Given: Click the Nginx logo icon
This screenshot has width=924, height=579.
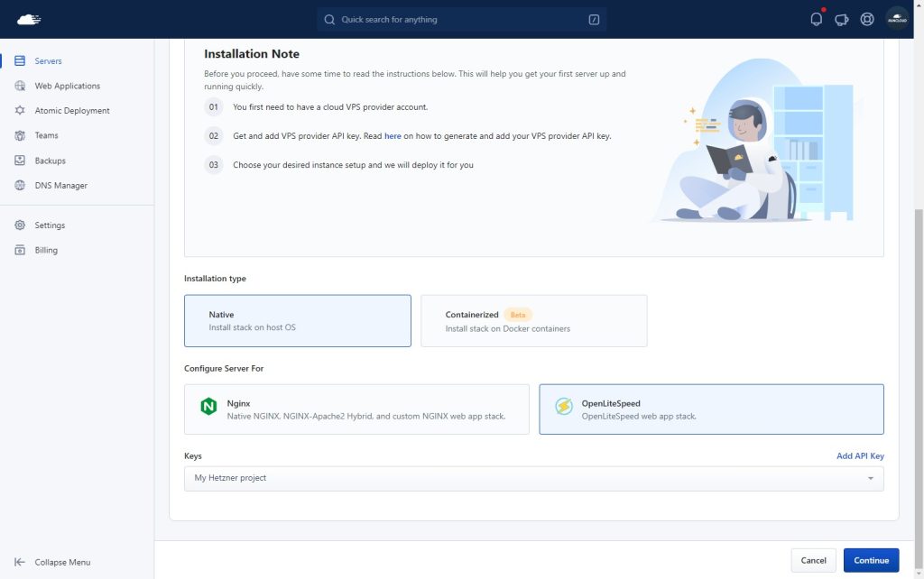Looking at the screenshot, I should click(x=208, y=406).
